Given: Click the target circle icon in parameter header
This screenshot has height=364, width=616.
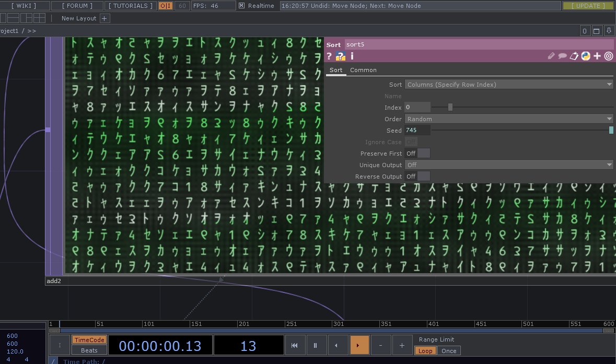Looking at the screenshot, I should point(609,56).
